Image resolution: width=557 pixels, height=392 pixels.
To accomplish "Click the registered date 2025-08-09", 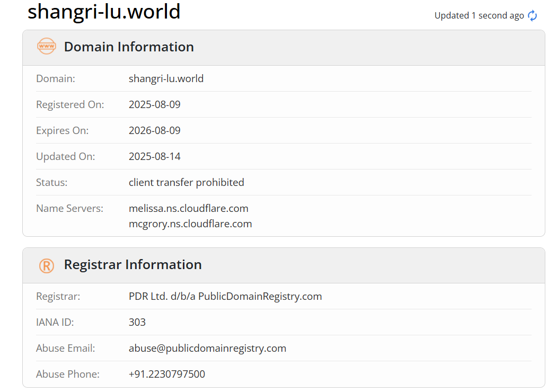I will coord(155,104).
